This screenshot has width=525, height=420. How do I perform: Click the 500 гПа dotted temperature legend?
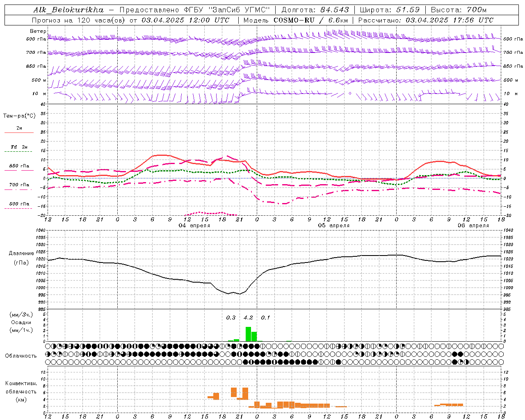tap(19, 206)
